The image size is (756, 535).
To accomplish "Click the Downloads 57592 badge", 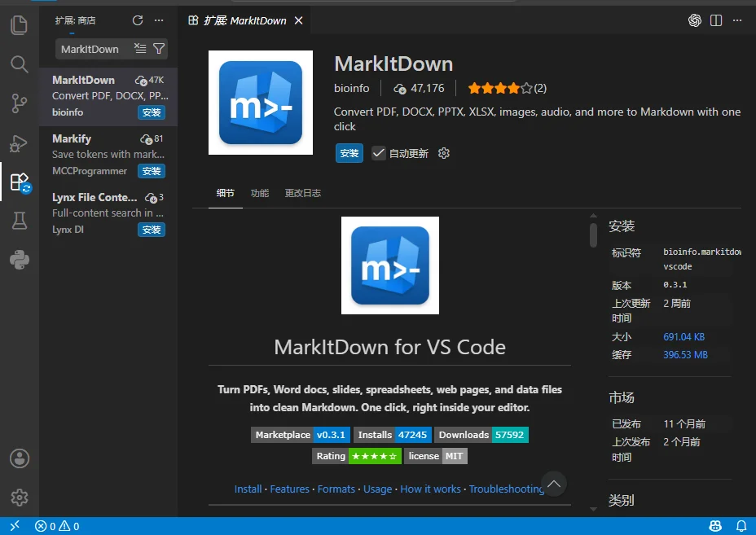I will [x=481, y=435].
